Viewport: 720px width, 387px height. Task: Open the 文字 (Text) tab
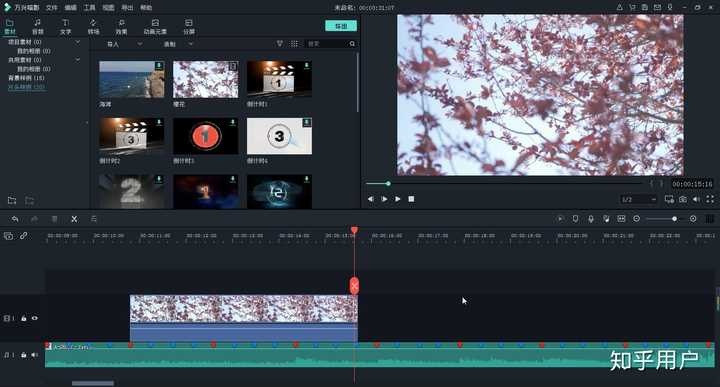pyautogui.click(x=66, y=27)
